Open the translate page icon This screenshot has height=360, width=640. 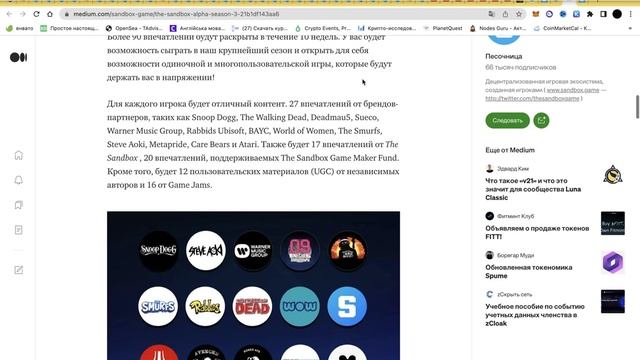pos(492,14)
